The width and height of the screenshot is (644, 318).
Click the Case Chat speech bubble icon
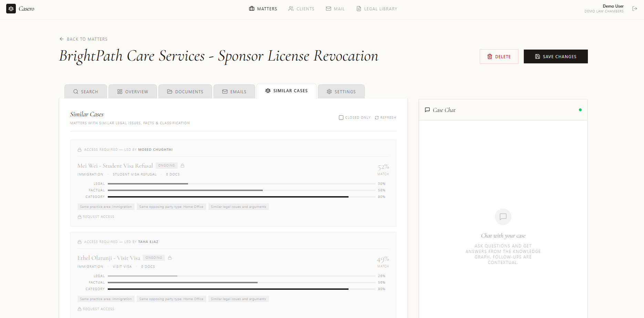pyautogui.click(x=427, y=110)
